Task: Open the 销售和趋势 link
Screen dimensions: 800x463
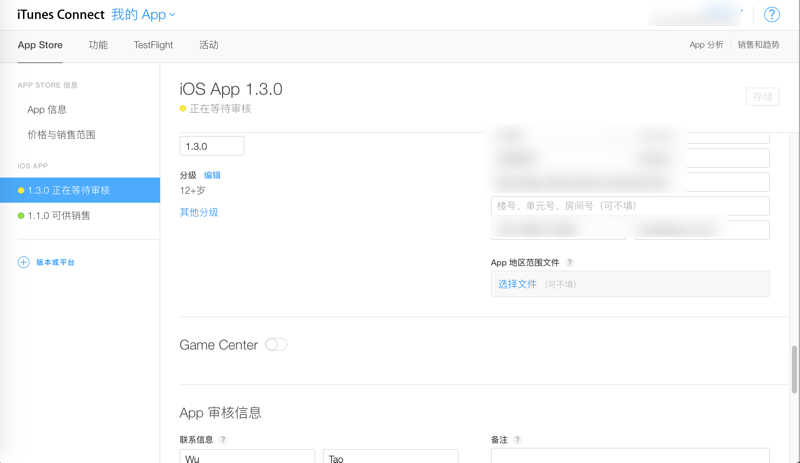Action: [758, 45]
